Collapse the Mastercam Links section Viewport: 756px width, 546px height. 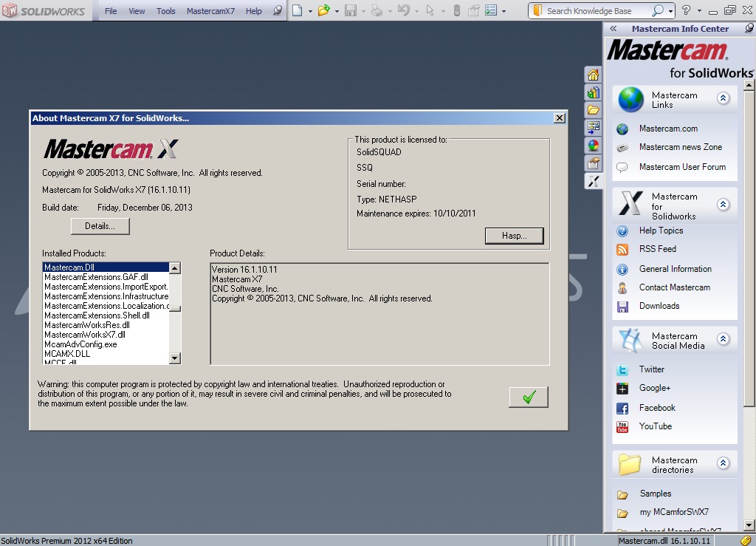pos(723,98)
